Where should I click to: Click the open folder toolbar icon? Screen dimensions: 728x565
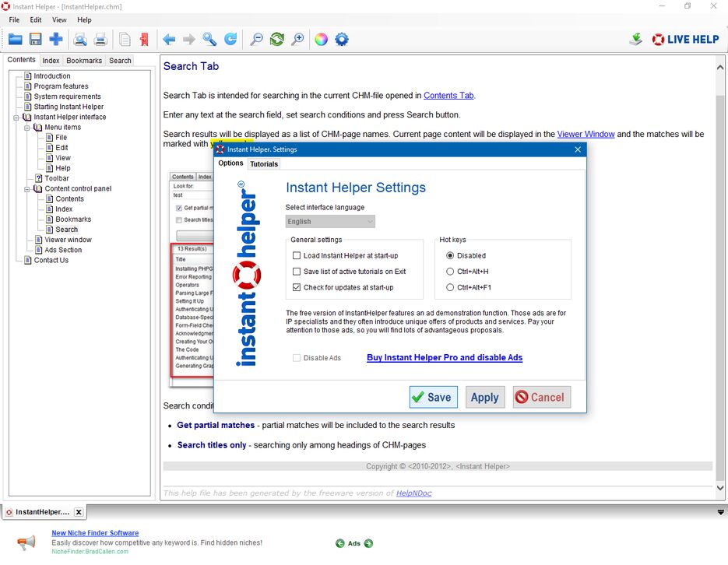click(x=16, y=39)
